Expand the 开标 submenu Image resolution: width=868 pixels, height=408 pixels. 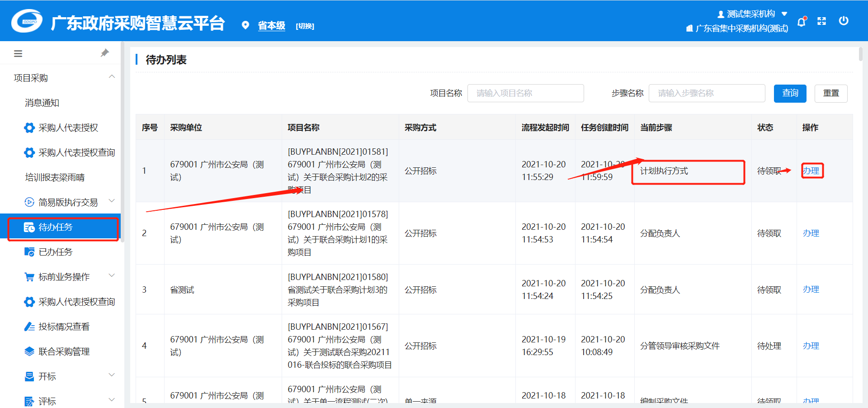(x=112, y=375)
